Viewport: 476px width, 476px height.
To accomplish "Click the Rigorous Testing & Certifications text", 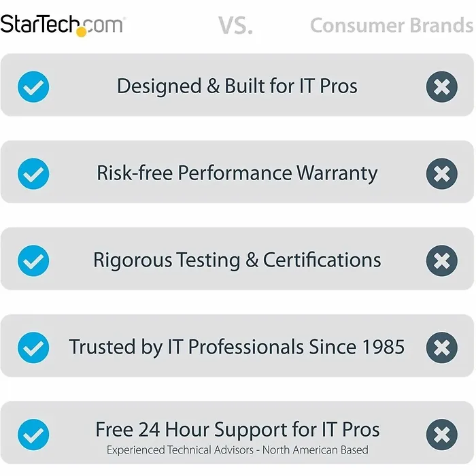I will [x=237, y=260].
